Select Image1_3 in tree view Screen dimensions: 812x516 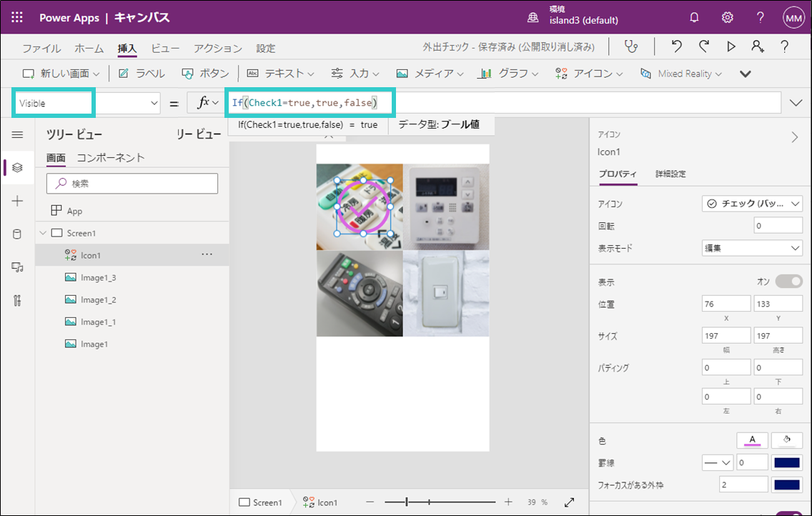coord(132,277)
